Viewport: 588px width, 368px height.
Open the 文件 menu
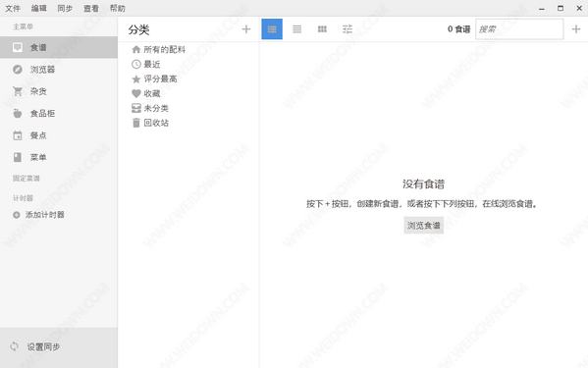pyautogui.click(x=13, y=8)
